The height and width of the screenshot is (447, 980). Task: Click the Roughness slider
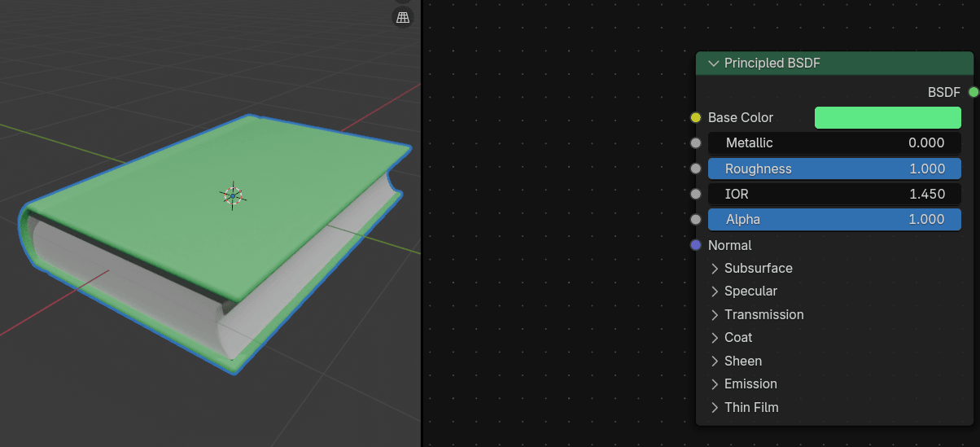[x=834, y=169]
